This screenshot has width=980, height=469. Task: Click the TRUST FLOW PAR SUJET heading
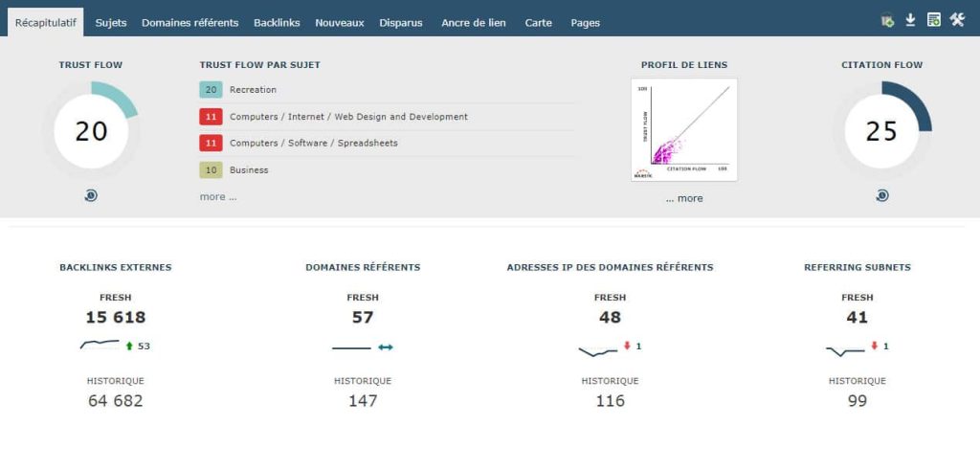260,65
